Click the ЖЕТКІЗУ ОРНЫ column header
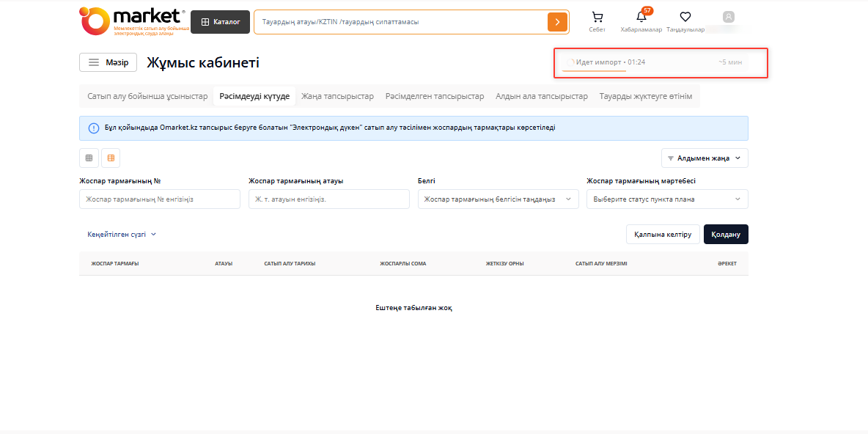Viewport: 868px width, 434px height. pyautogui.click(x=505, y=263)
